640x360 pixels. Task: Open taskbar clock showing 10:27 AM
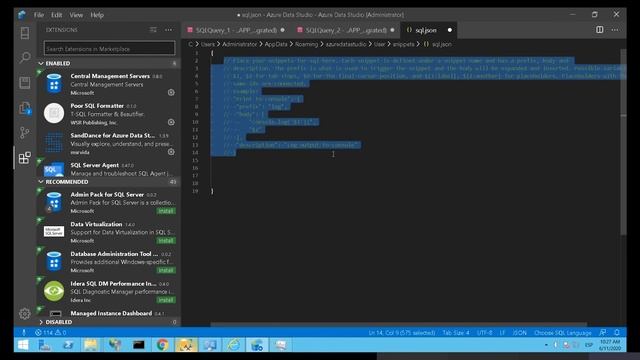click(610, 345)
